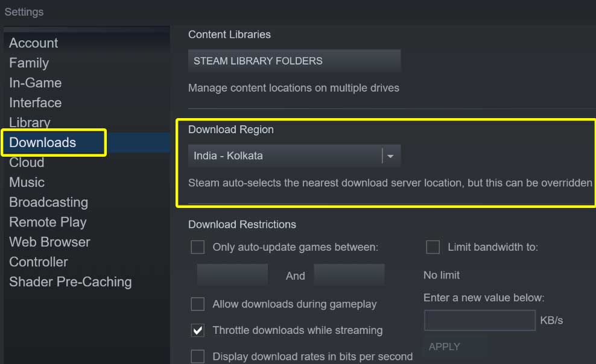The width and height of the screenshot is (596, 364).
Task: Click the Download Restrictions heading
Action: [x=242, y=224]
